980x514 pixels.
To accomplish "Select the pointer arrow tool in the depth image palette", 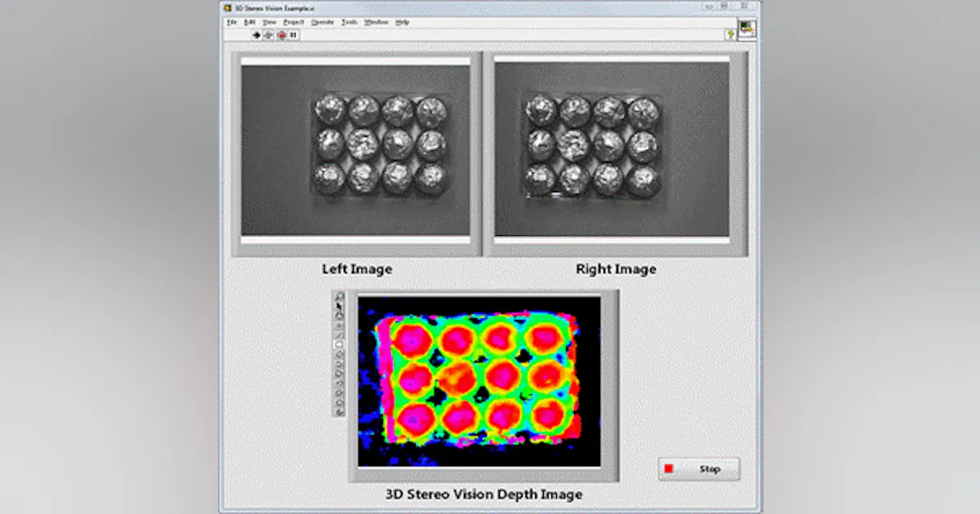I will pyautogui.click(x=340, y=307).
